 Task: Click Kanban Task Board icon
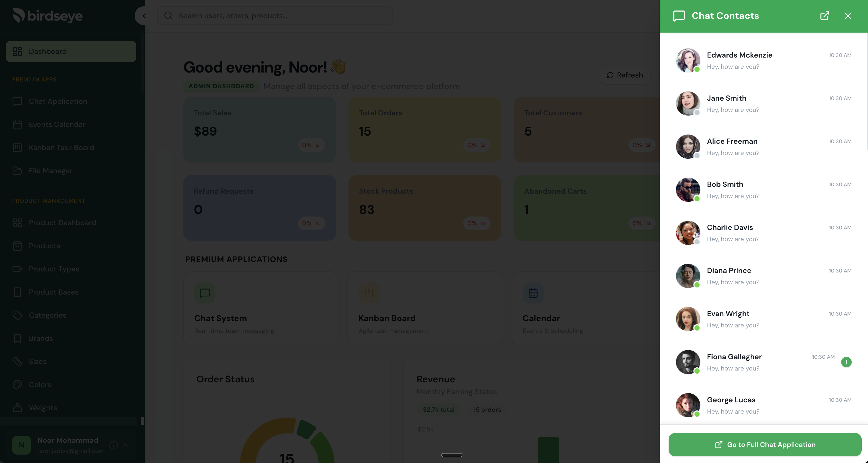(x=17, y=147)
